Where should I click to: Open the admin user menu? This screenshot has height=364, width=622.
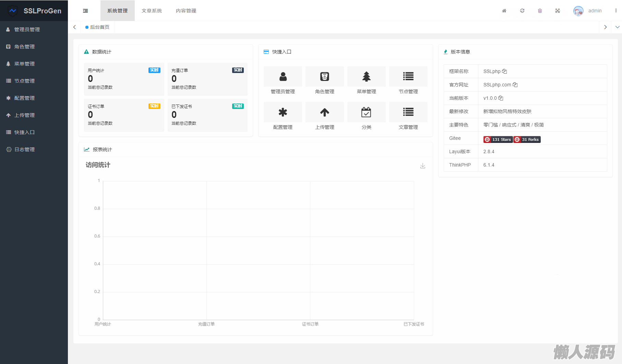point(588,11)
